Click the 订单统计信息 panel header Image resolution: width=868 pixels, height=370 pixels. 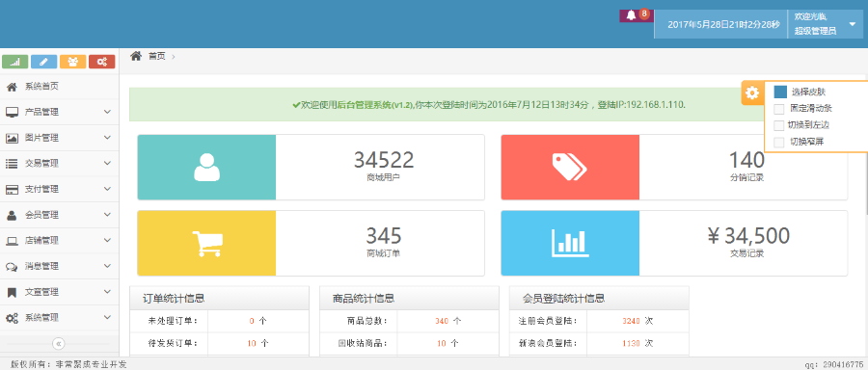[219, 298]
